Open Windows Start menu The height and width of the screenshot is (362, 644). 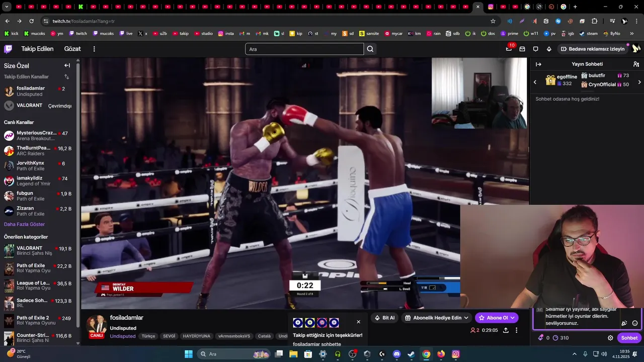coord(188,354)
